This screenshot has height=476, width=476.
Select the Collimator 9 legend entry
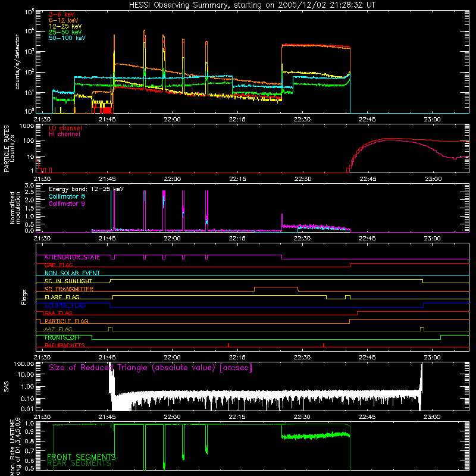click(67, 203)
